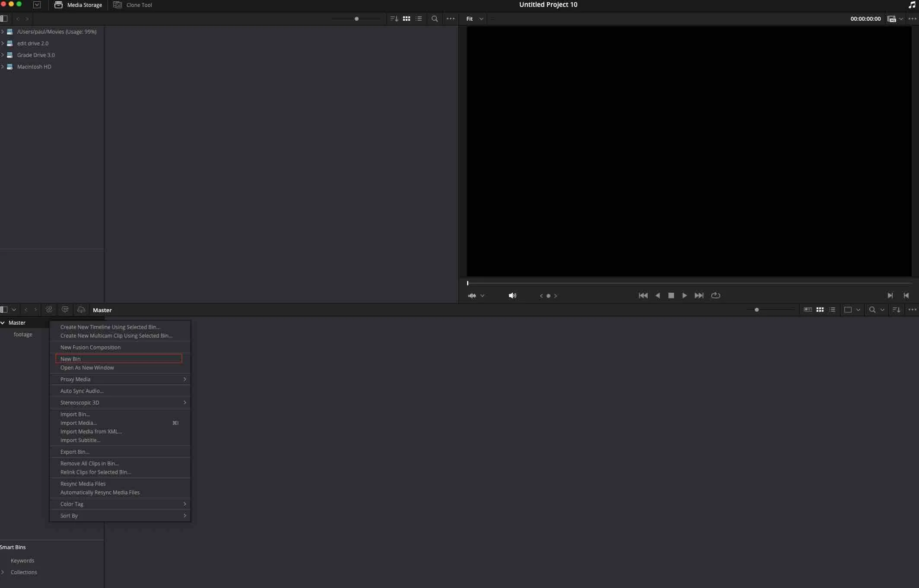Click the Loop playback icon in viewer

tap(715, 295)
